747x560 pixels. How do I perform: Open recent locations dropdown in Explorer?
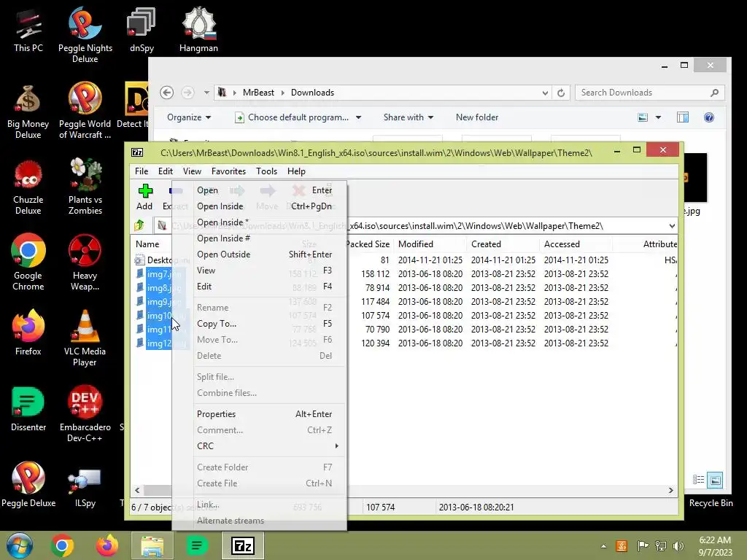coord(206,93)
